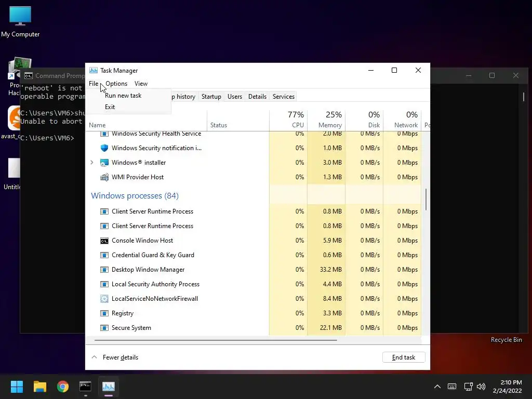Switch to the Users tab
This screenshot has width=532, height=399.
click(x=234, y=97)
